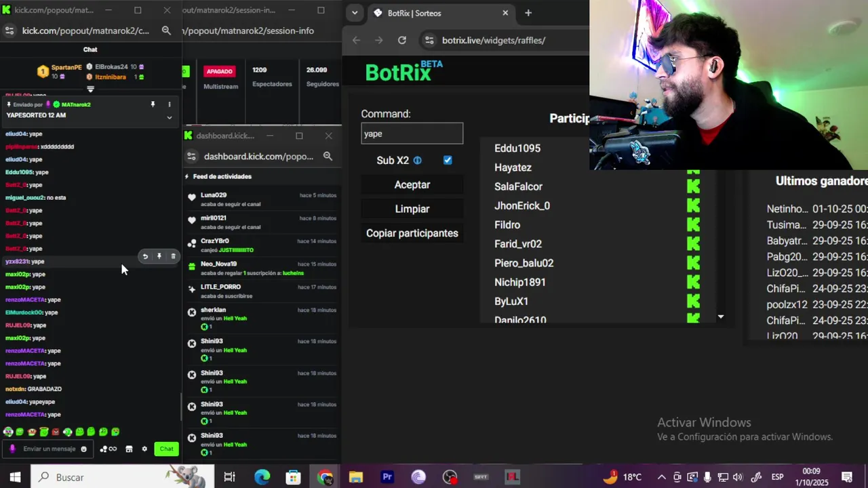Select the BotRix | Sorteos tab
The width and height of the screenshot is (868, 488).
pos(441,13)
